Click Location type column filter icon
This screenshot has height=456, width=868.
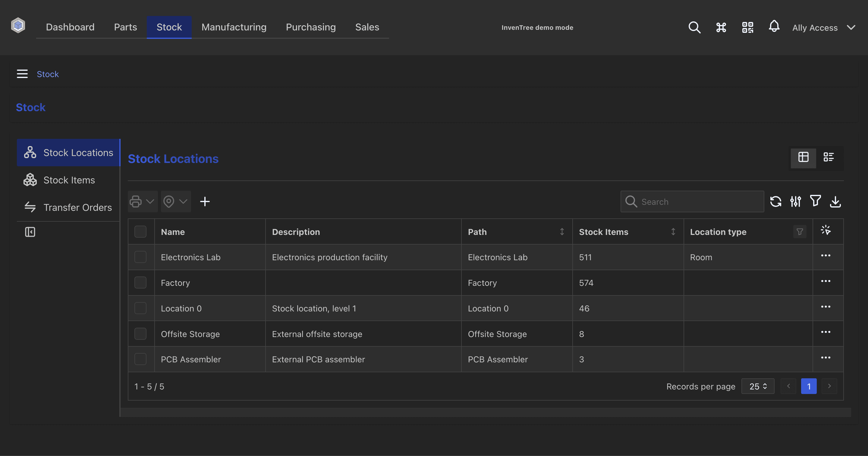(800, 232)
